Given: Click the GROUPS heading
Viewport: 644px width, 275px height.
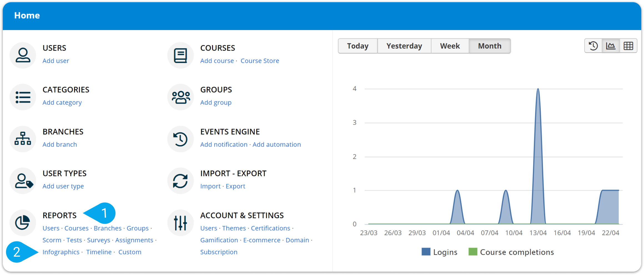Looking at the screenshot, I should [216, 90].
